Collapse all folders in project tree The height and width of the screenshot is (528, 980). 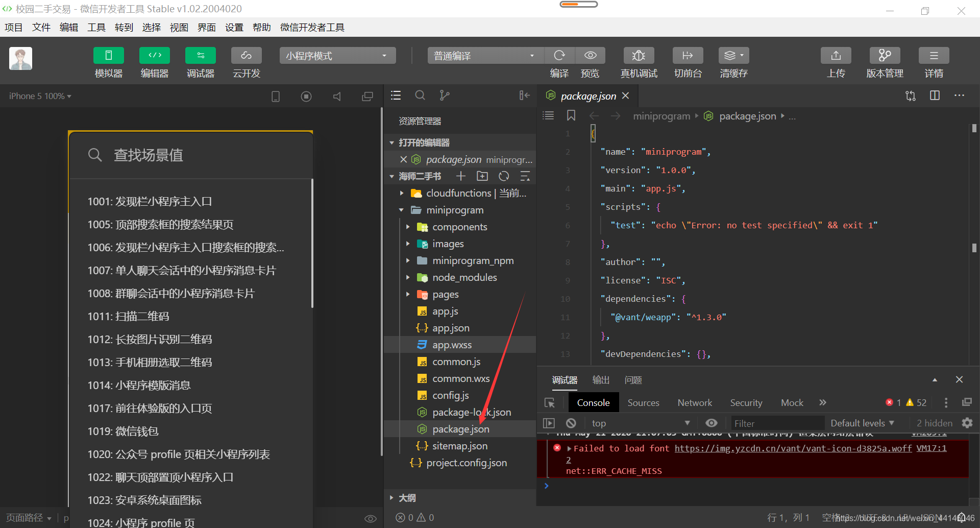click(525, 176)
